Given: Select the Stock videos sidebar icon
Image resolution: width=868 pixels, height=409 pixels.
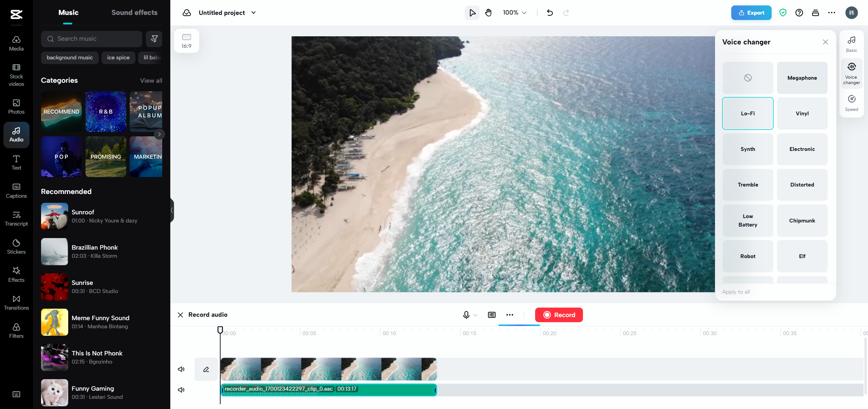Looking at the screenshot, I should (x=16, y=75).
